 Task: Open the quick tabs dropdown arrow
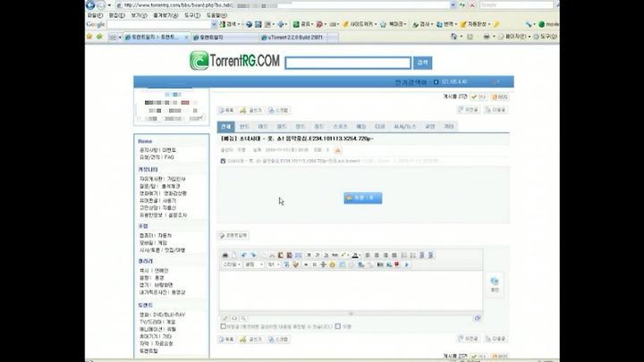pyautogui.click(x=120, y=38)
